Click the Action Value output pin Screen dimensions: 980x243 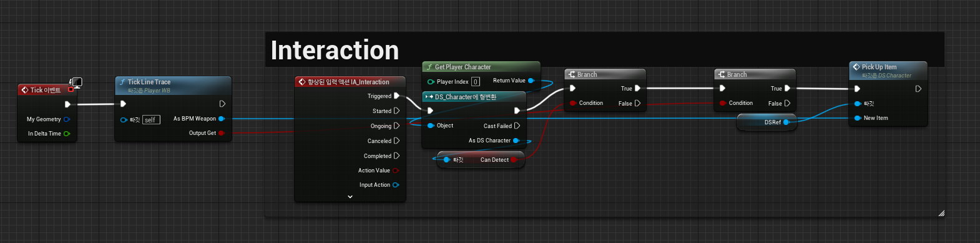click(x=396, y=171)
